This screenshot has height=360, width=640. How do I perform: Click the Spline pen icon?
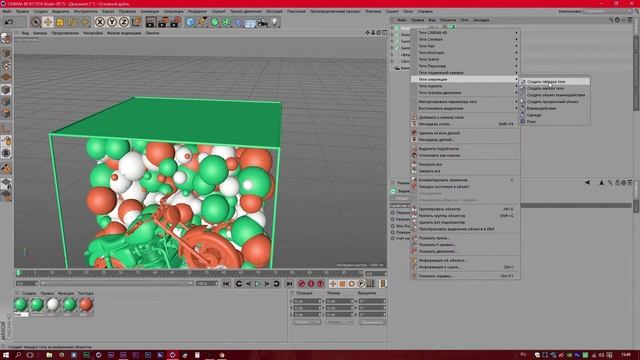click(x=202, y=22)
